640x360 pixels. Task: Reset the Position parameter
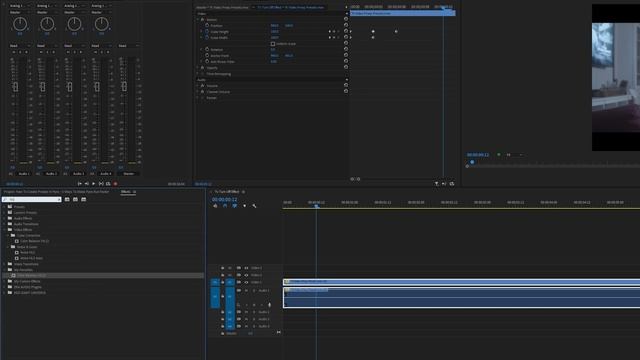(x=346, y=25)
